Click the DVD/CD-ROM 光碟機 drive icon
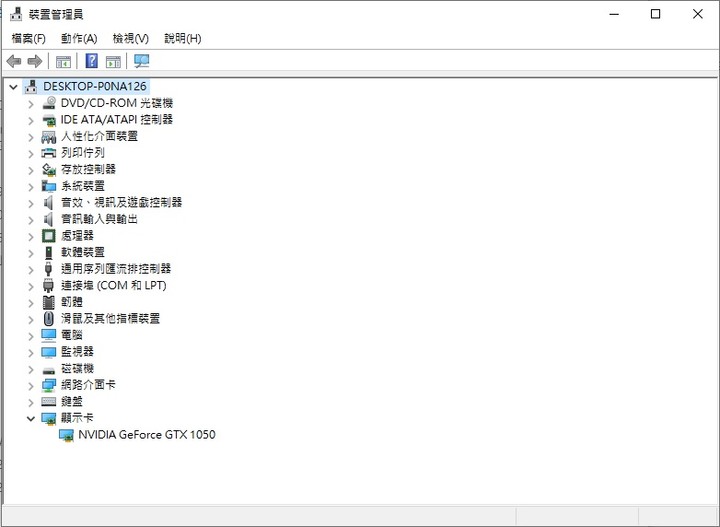The height and width of the screenshot is (527, 720). point(49,103)
